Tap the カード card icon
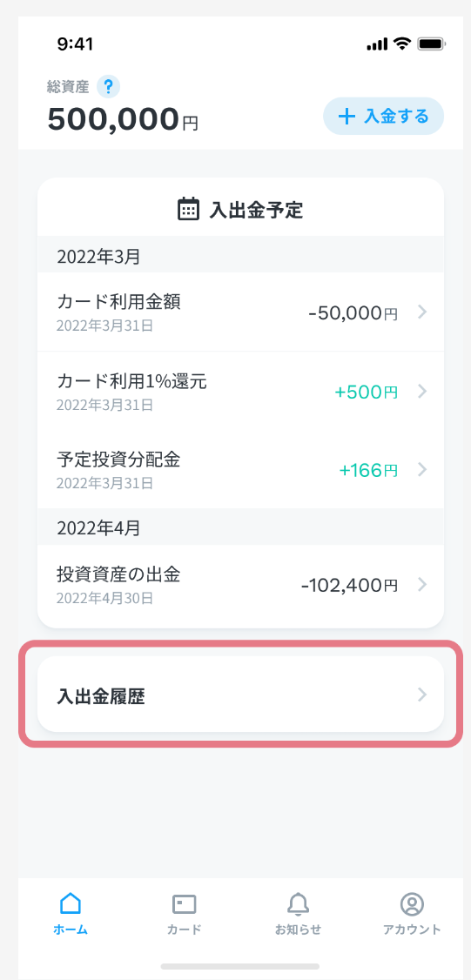The height and width of the screenshot is (980, 471). [184, 903]
